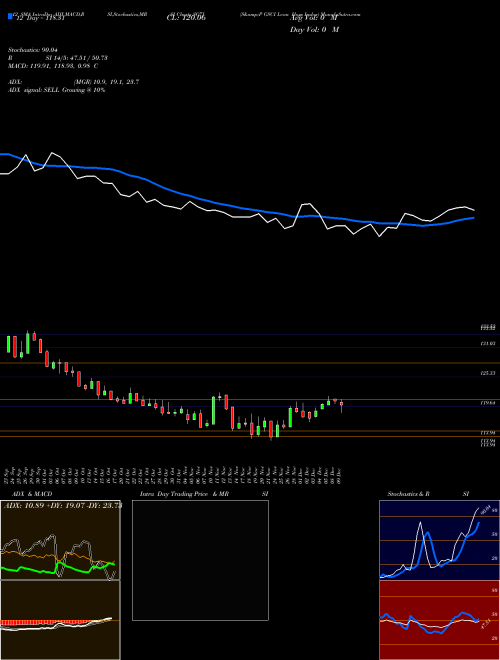Click the '47.51' value label on RSI chart
This screenshot has width=500, height=660.
(484, 624)
